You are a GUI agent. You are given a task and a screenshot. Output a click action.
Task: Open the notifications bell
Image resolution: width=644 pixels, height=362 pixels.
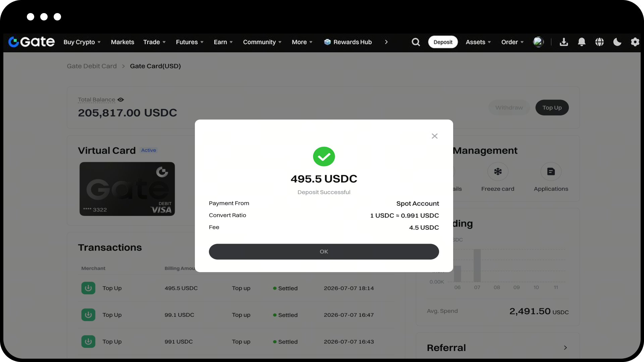(582, 42)
